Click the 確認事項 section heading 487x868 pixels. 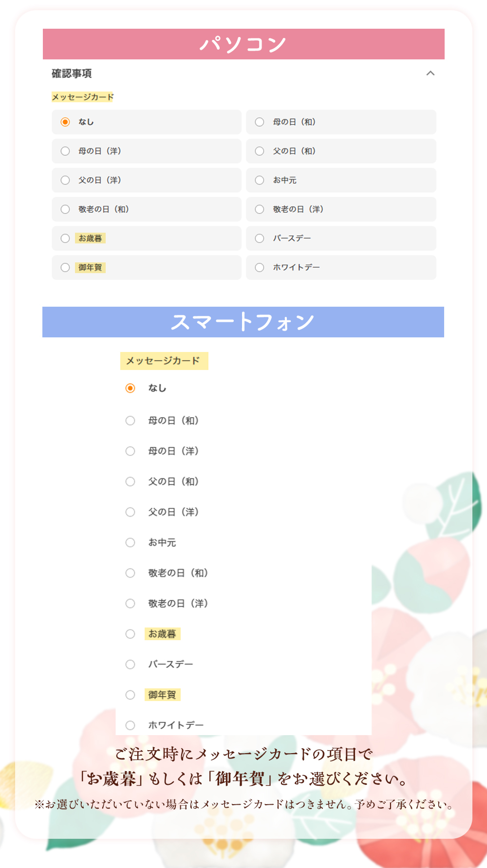pos(72,74)
